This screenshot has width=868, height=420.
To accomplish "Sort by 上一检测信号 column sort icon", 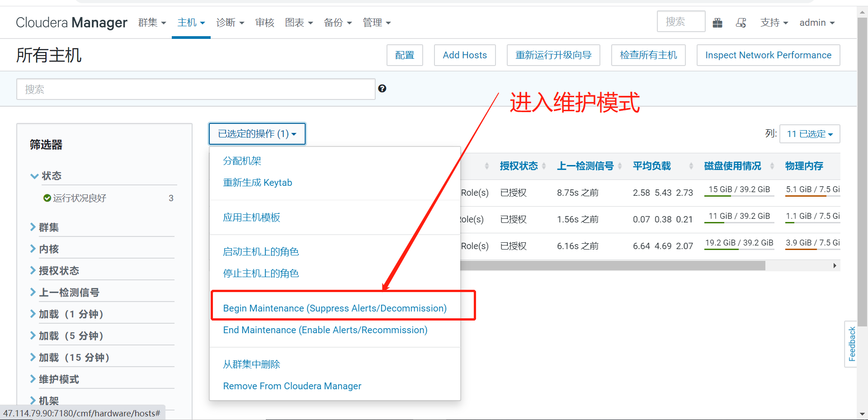I will coord(620,166).
